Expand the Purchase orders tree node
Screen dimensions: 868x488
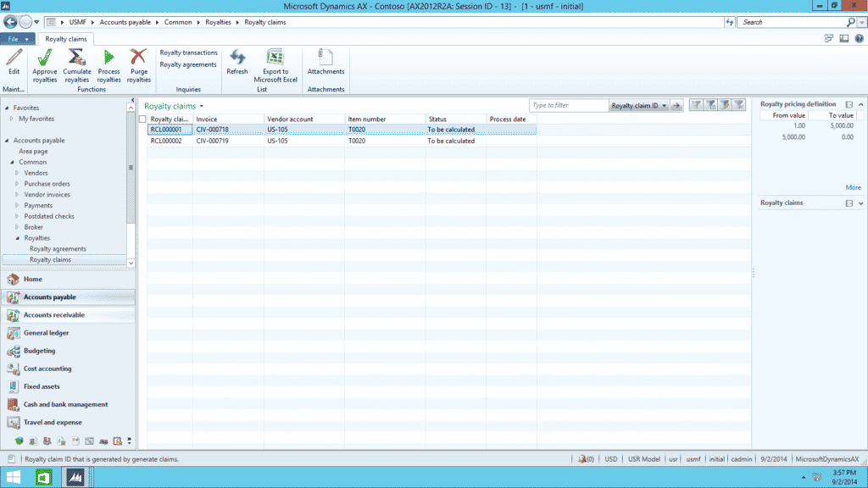(17, 184)
